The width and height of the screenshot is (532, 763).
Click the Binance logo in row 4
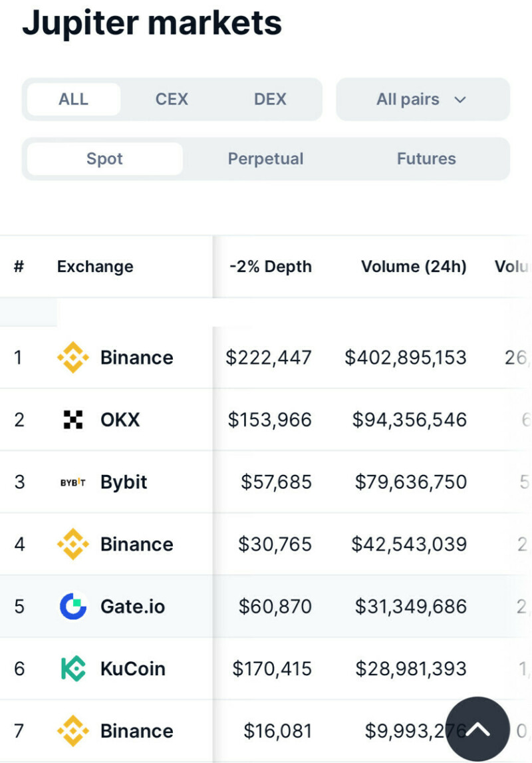72,544
